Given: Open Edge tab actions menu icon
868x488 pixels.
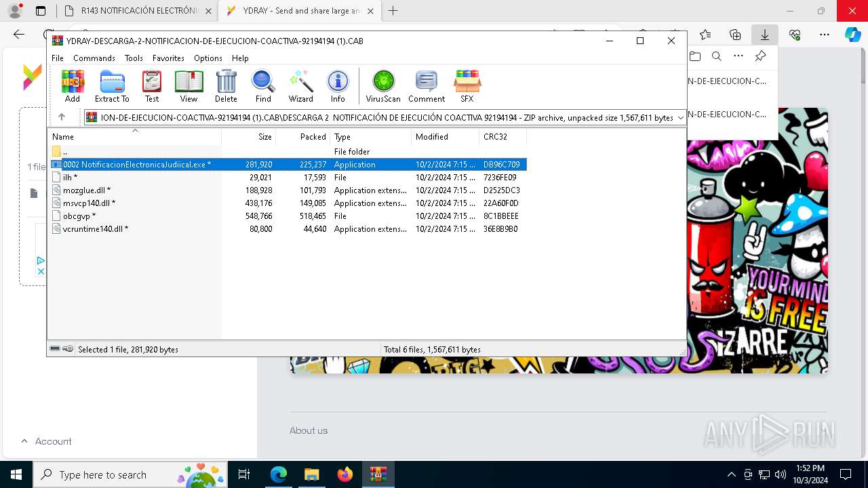Looking at the screenshot, I should pos(41,11).
